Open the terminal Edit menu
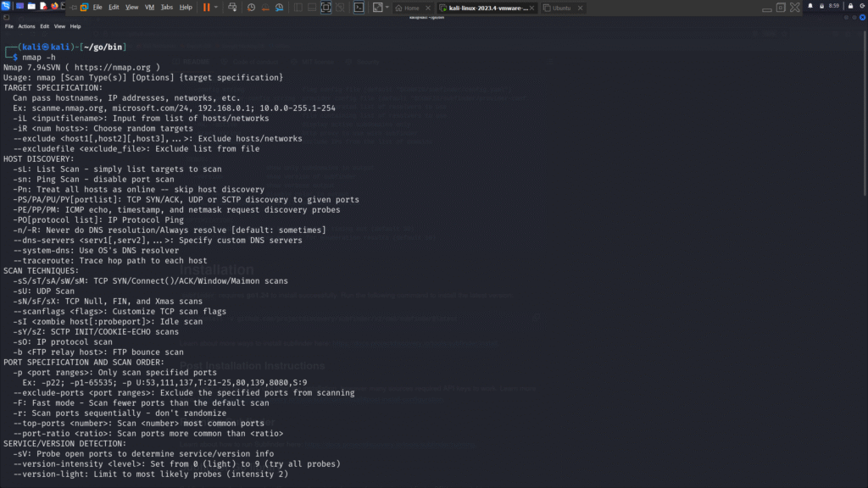Image resolution: width=868 pixels, height=488 pixels. tap(45, 26)
